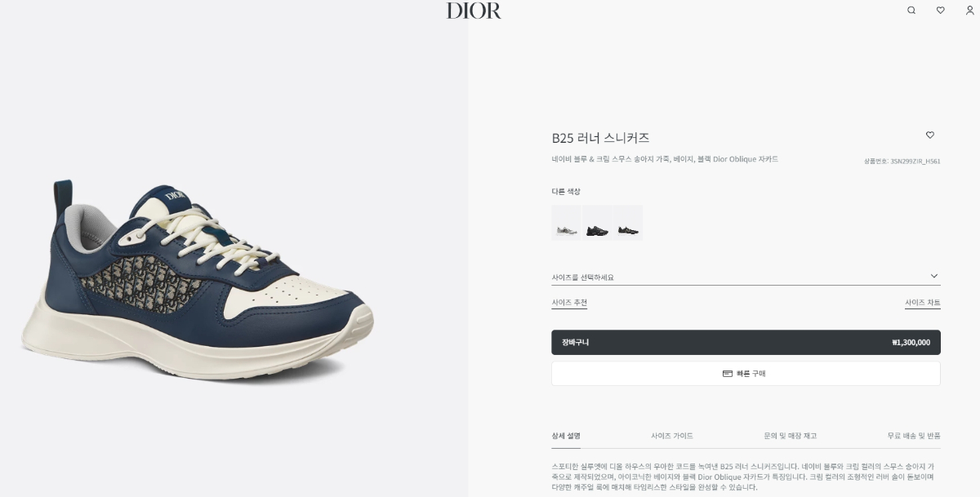Click the 빠른 구매 quick buy button

tap(746, 374)
